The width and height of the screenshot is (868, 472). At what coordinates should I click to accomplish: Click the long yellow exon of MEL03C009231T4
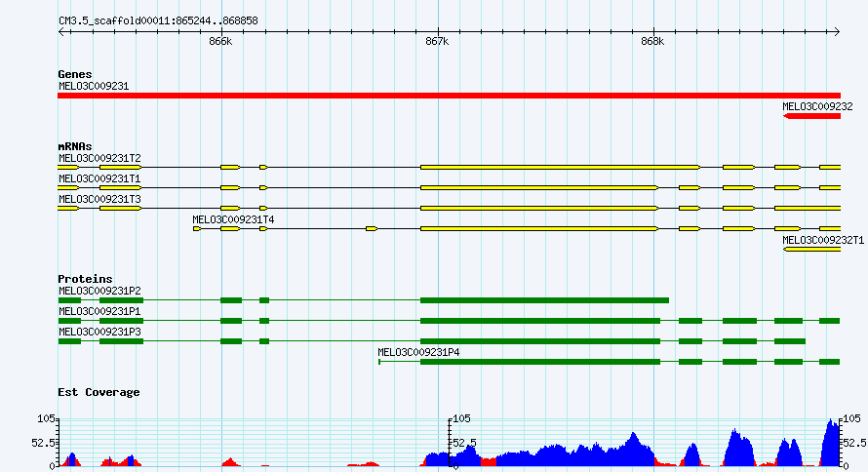coord(539,228)
